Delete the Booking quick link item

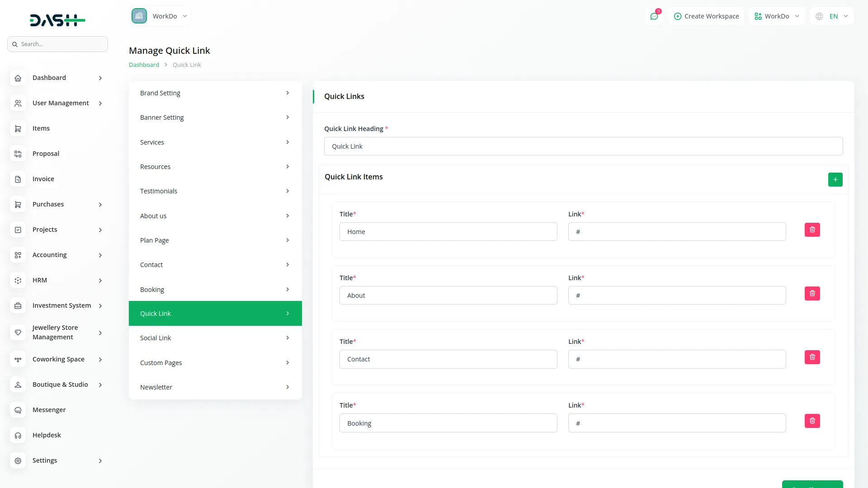pyautogui.click(x=812, y=421)
